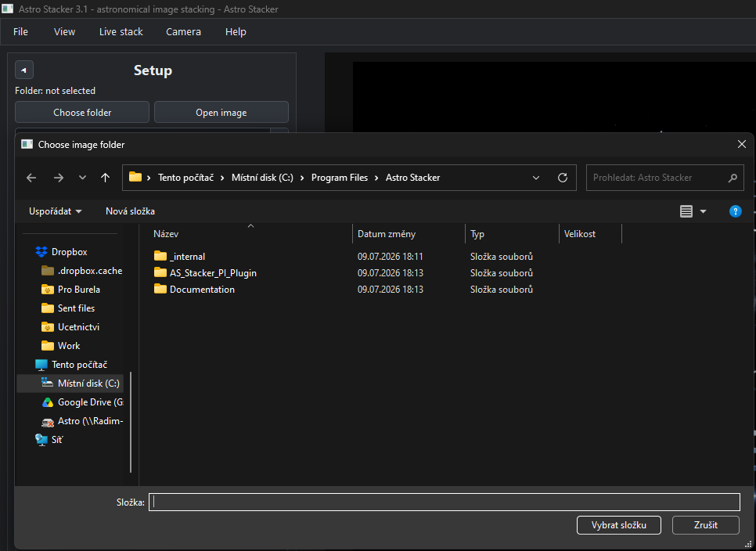Focus the Složka input field
The image size is (756, 551).
(444, 502)
